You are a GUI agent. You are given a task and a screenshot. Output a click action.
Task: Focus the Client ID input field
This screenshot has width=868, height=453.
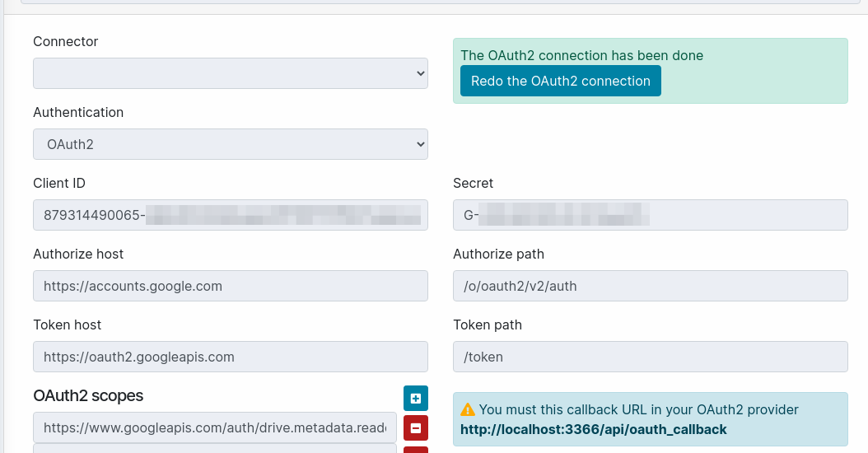pos(231,215)
